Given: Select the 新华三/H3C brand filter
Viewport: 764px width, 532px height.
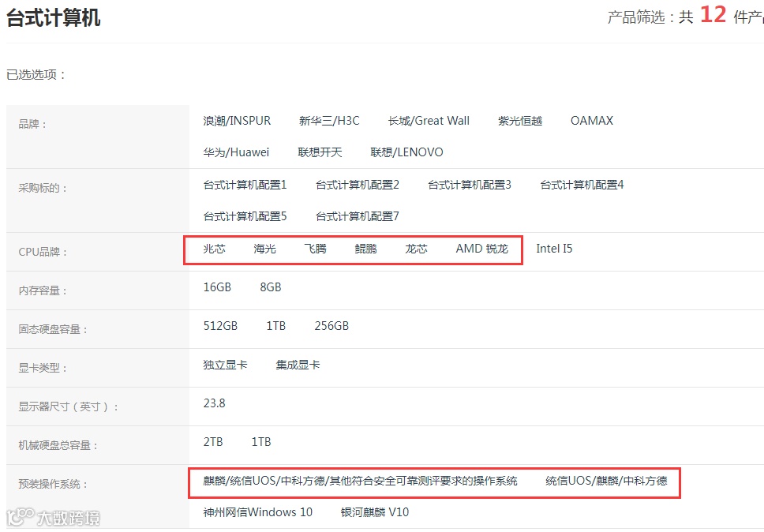Looking at the screenshot, I should (329, 121).
